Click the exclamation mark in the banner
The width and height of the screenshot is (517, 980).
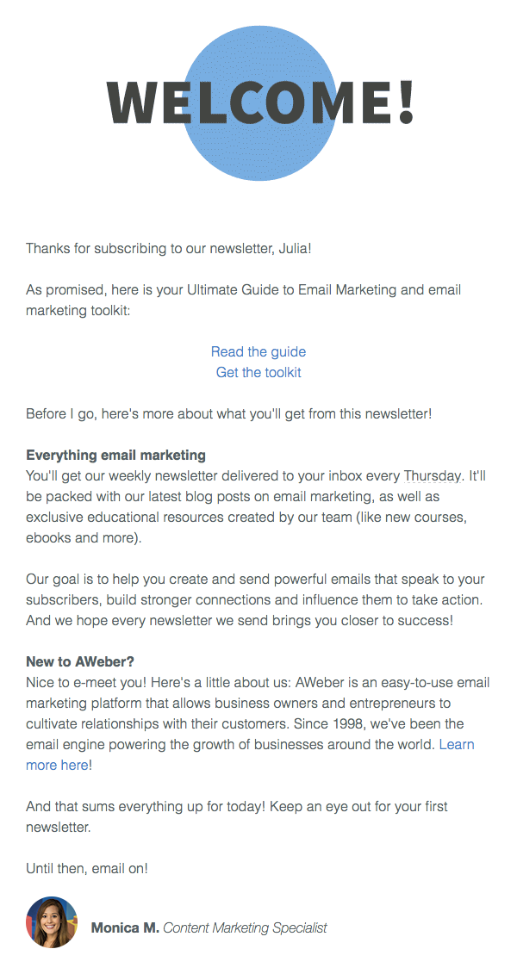(x=406, y=101)
